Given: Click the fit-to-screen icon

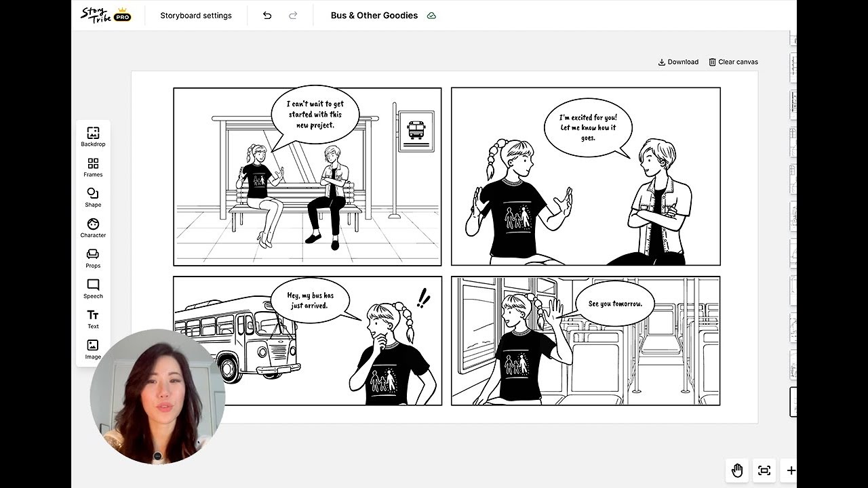Looking at the screenshot, I should pyautogui.click(x=764, y=470).
